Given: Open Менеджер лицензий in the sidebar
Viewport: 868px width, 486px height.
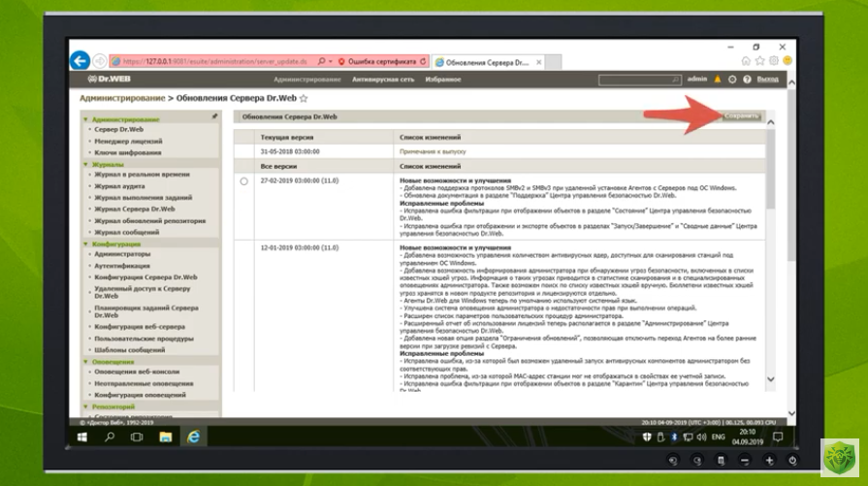Looking at the screenshot, I should pos(128,142).
